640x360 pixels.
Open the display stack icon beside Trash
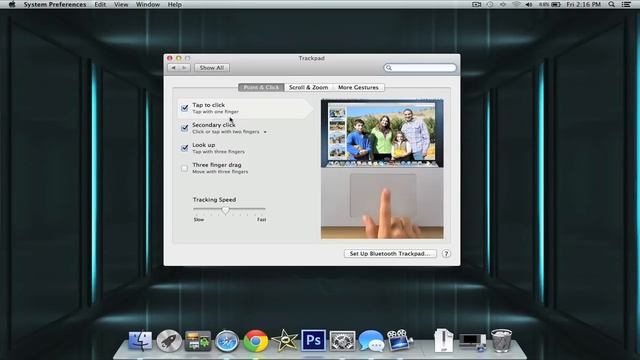tap(472, 342)
